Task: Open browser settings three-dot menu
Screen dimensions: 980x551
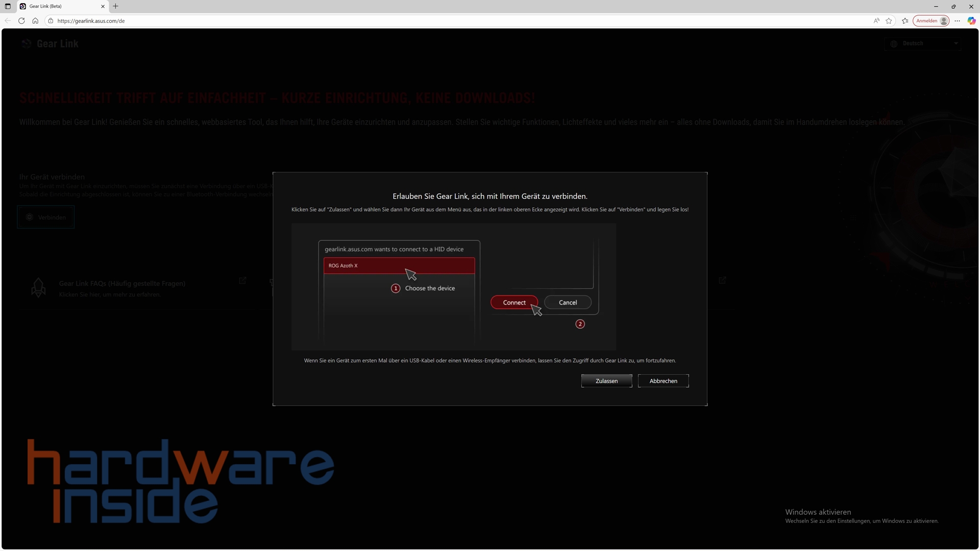Action: pyautogui.click(x=958, y=21)
